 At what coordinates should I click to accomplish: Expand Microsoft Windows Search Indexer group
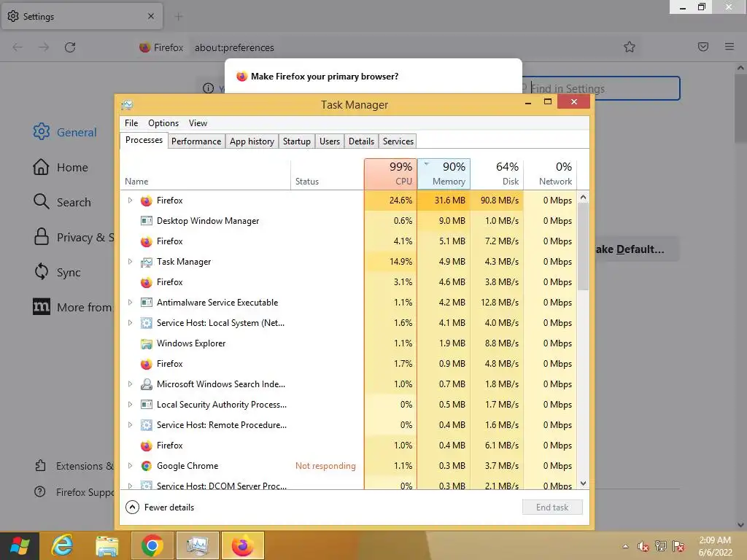130,384
